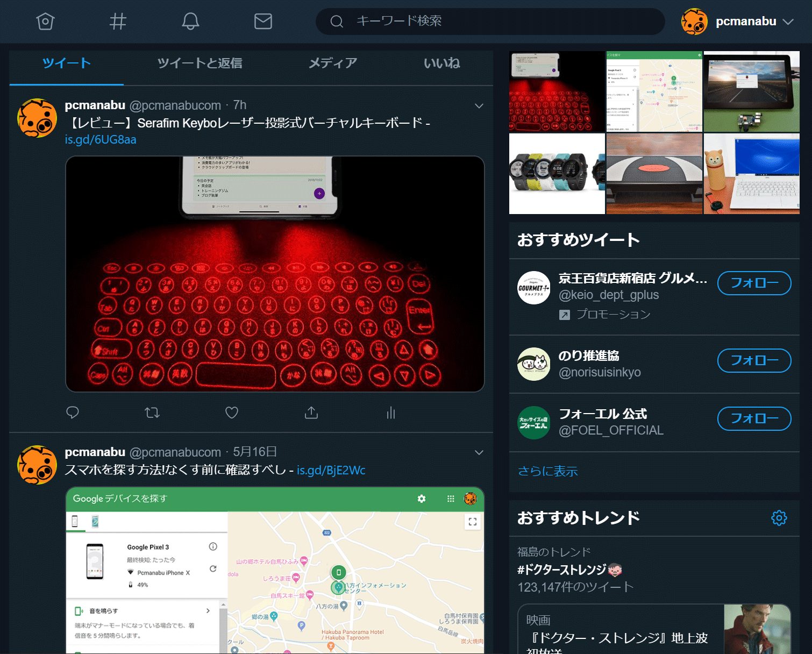Click the @FOEL_OFFICIAL handle

611,431
